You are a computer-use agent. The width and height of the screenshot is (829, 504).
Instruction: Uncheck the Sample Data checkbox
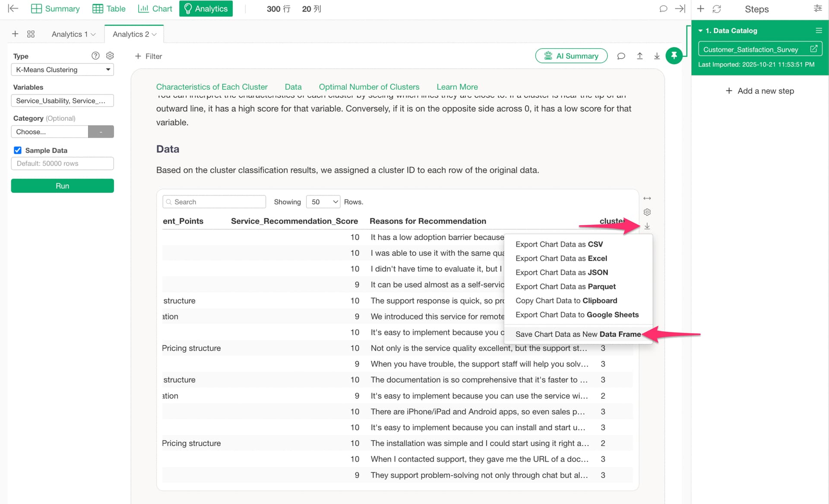click(18, 150)
